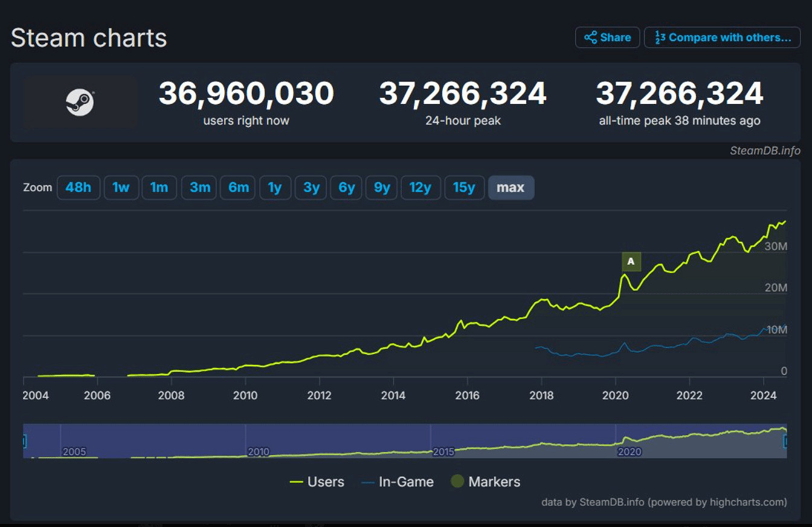Hide the In-Game series via legend
812x527 pixels.
click(398, 482)
